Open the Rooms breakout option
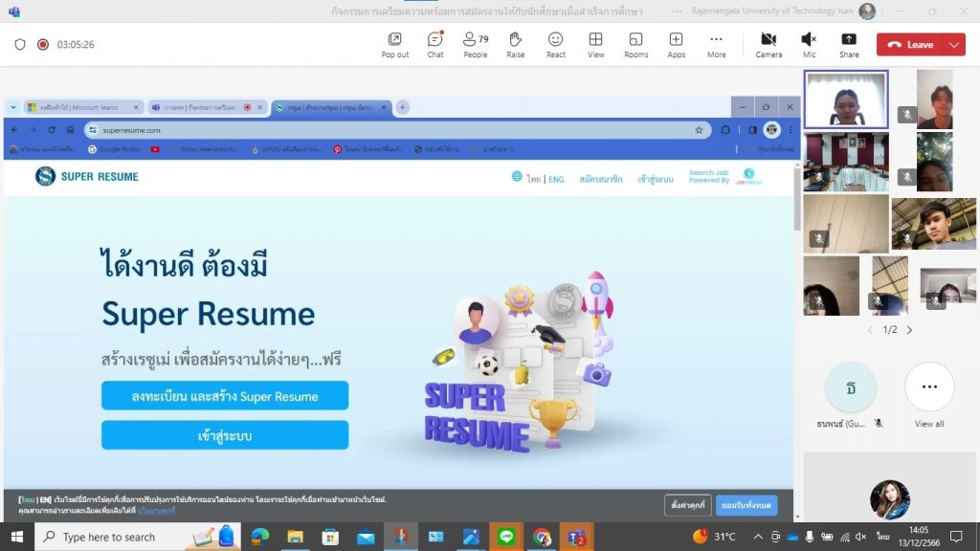The width and height of the screenshot is (980, 551). click(635, 44)
